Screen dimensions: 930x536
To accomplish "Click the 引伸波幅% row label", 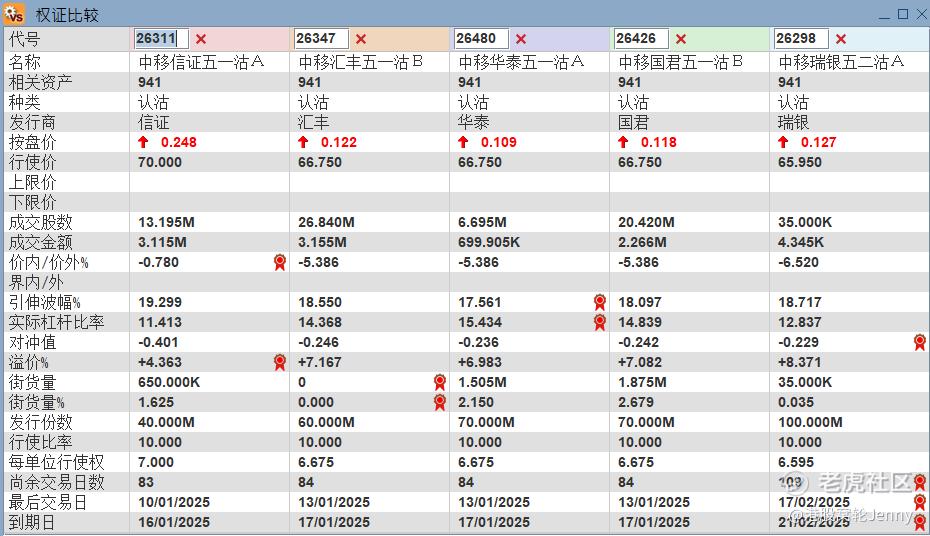I will [x=44, y=302].
